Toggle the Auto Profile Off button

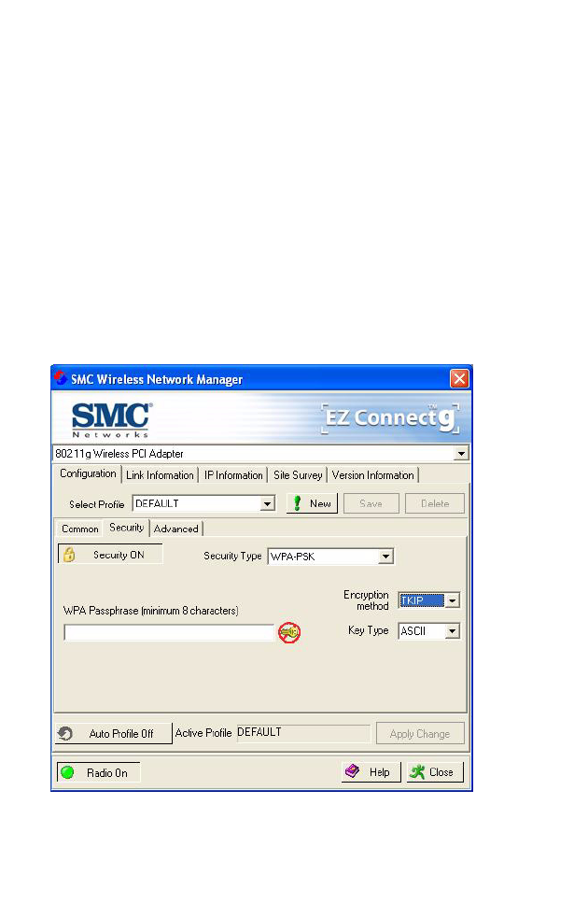coord(113,734)
